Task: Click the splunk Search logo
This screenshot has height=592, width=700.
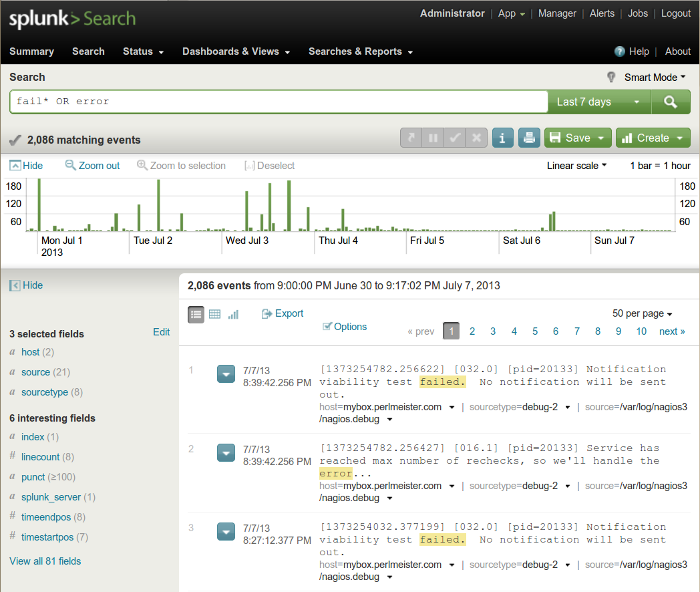Action: pos(72,19)
